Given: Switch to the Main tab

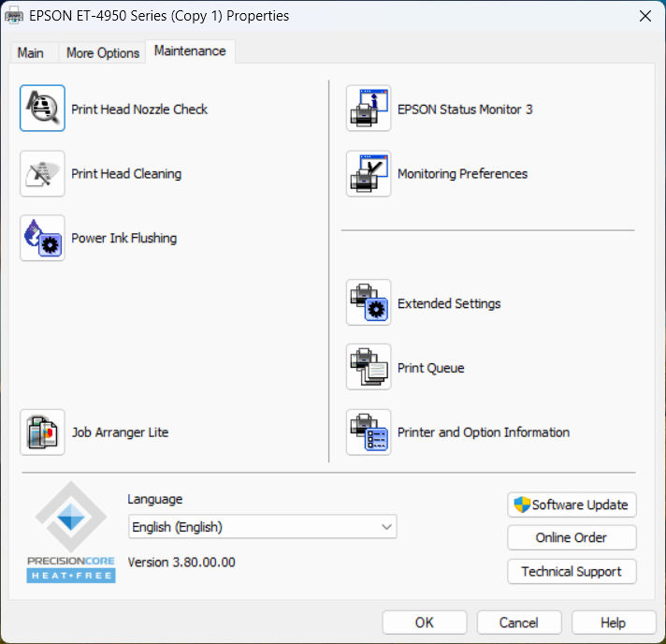Looking at the screenshot, I should point(31,53).
